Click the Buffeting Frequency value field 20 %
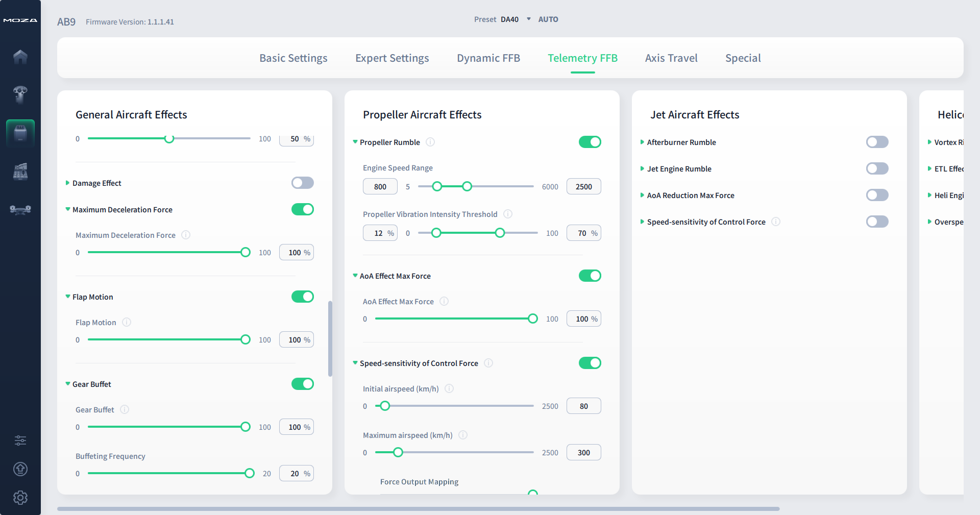The image size is (980, 515). pos(297,473)
